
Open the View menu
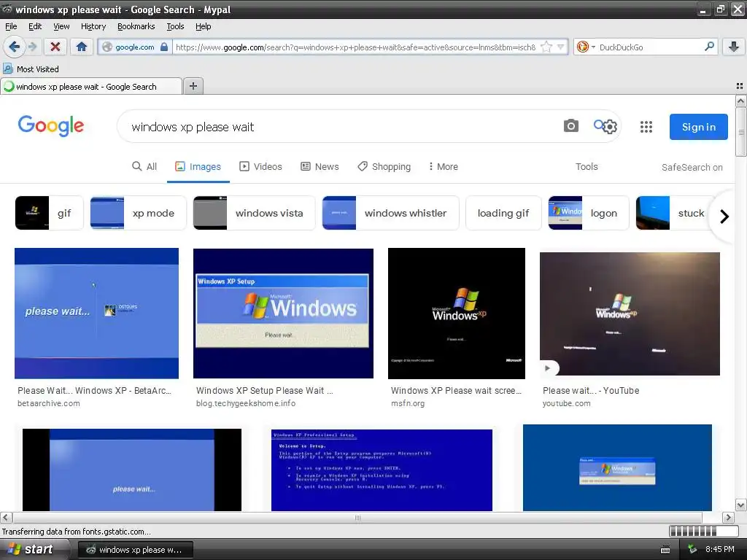click(x=61, y=26)
